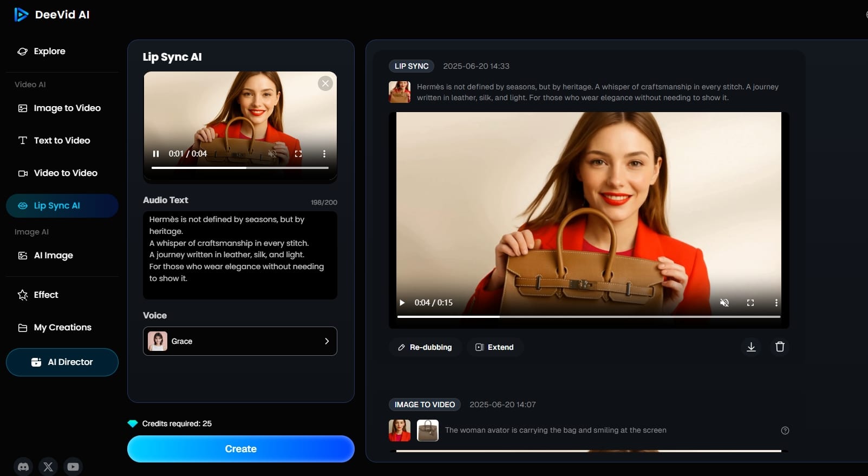
Task: Click the lip sync prompt description text
Action: 598,92
